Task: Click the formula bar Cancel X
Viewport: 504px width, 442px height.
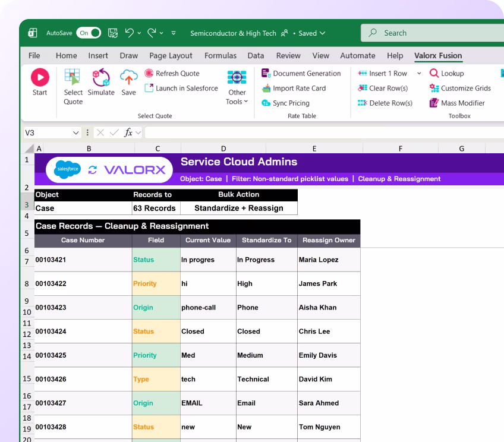Action: [x=100, y=132]
